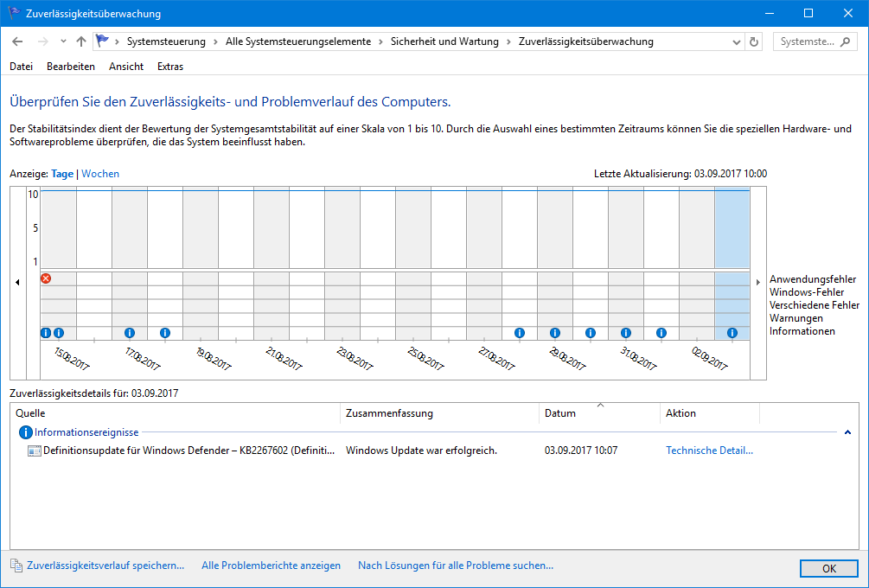The image size is (869, 588).
Task: Select info icon in highlighted 03.09.2017 column
Action: 732,333
